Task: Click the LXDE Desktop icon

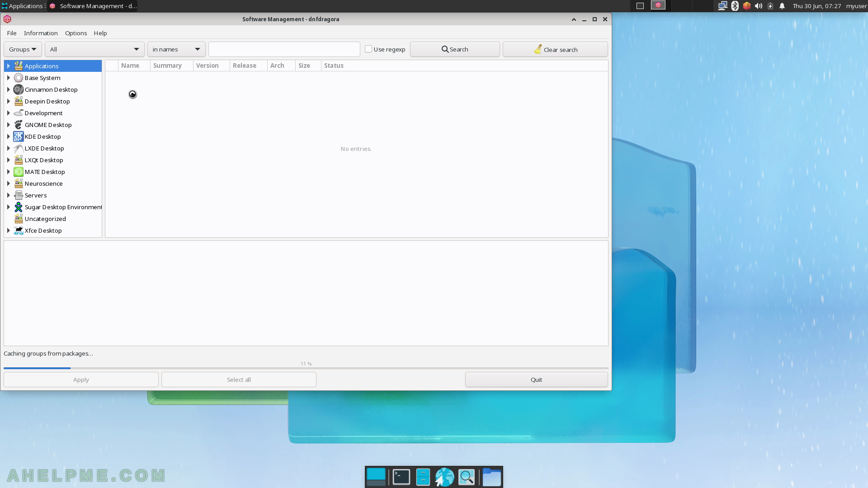Action: click(19, 148)
